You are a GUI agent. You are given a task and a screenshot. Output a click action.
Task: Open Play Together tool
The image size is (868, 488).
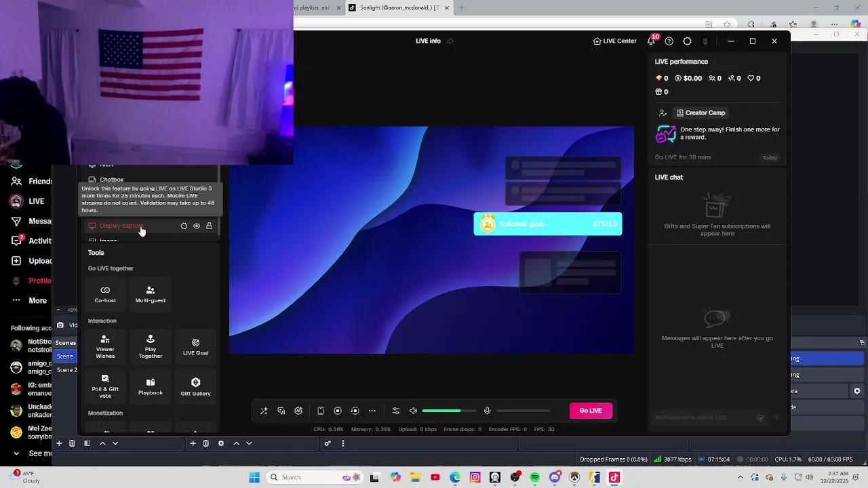point(151,346)
